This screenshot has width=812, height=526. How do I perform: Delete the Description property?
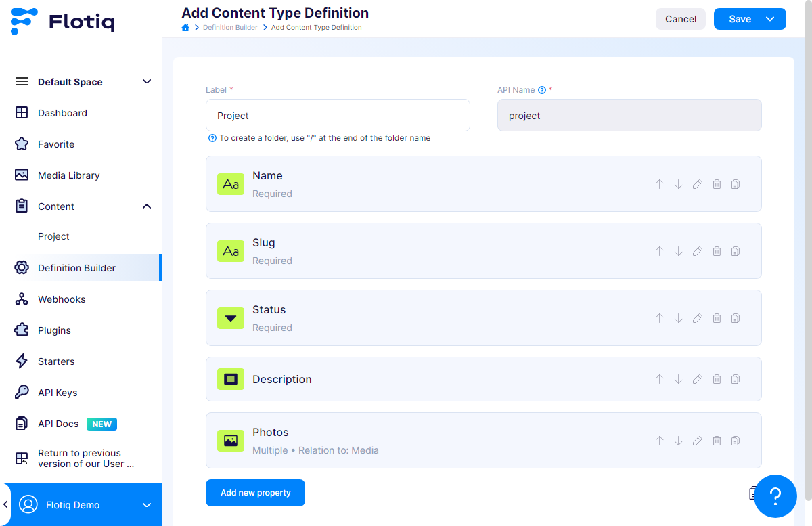pyautogui.click(x=717, y=379)
